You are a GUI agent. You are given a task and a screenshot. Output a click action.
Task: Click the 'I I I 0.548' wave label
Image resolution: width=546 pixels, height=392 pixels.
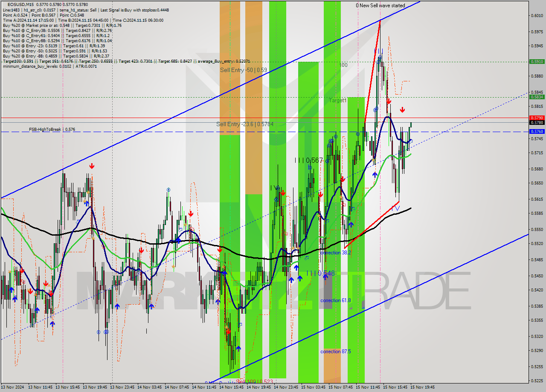tap(320, 273)
